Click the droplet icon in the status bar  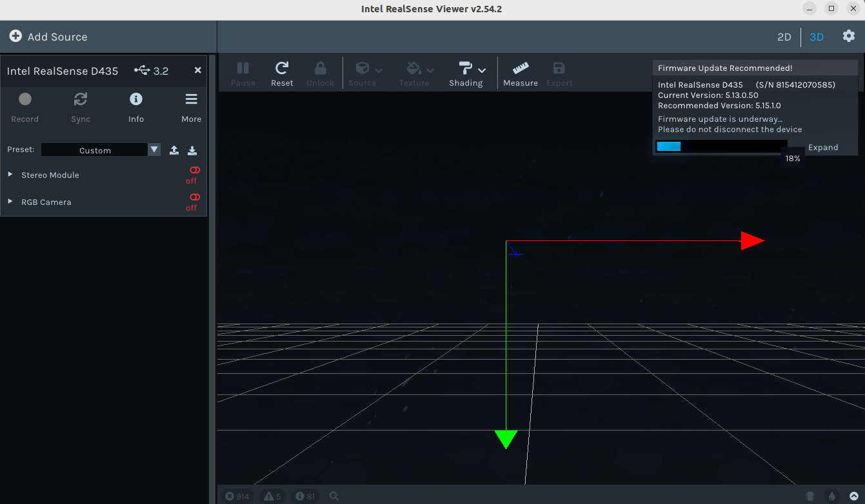click(x=832, y=496)
